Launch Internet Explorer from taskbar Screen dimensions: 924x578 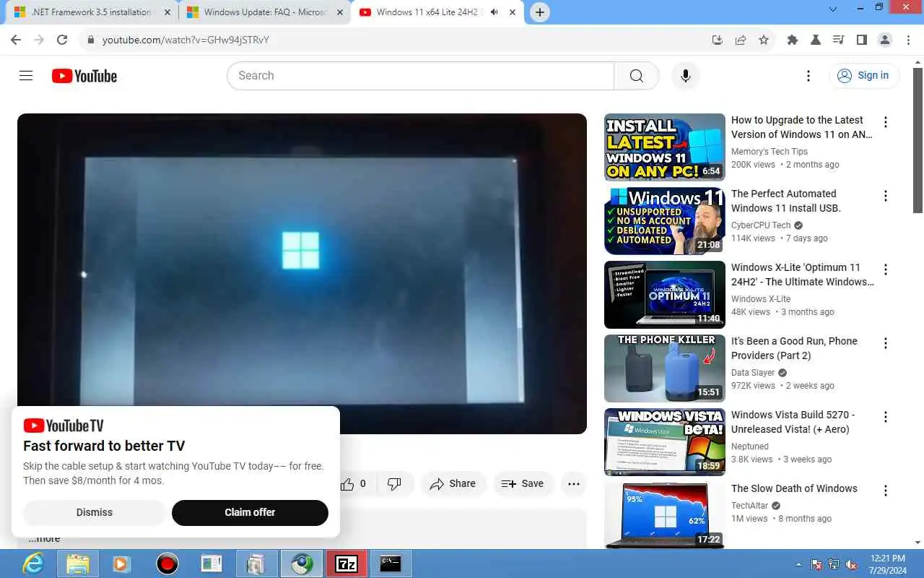click(x=32, y=564)
